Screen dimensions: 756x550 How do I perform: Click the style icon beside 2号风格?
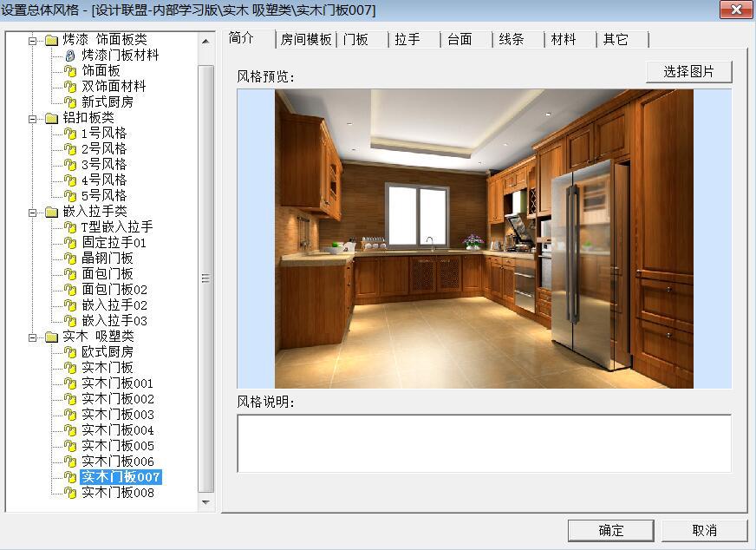(x=70, y=149)
